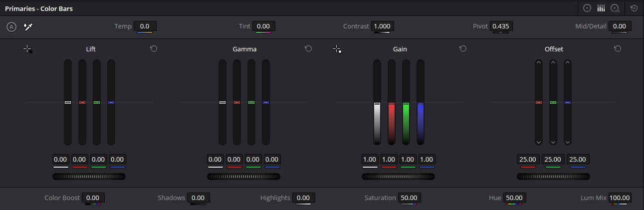Select the Contrast value field
The width and height of the screenshot is (644, 210).
point(383,26)
